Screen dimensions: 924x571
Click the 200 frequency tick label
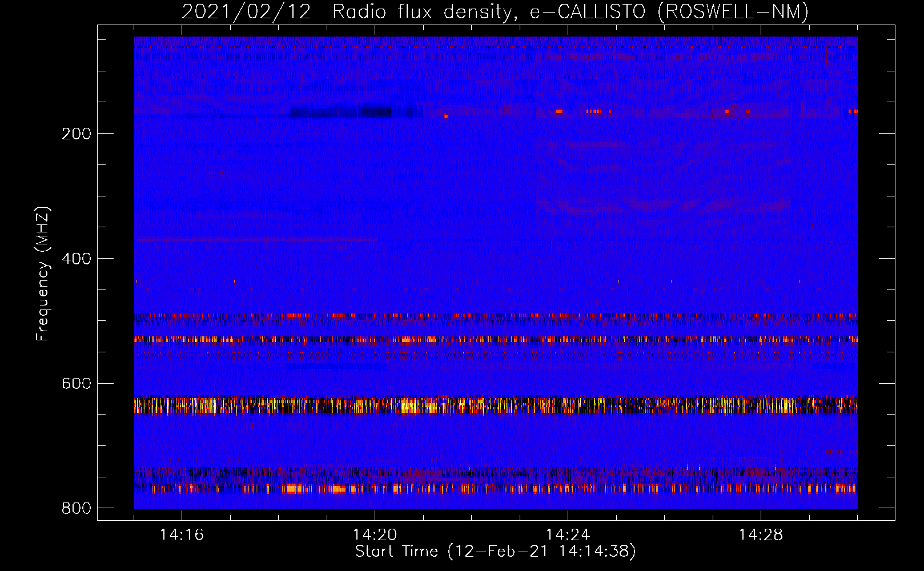(77, 134)
